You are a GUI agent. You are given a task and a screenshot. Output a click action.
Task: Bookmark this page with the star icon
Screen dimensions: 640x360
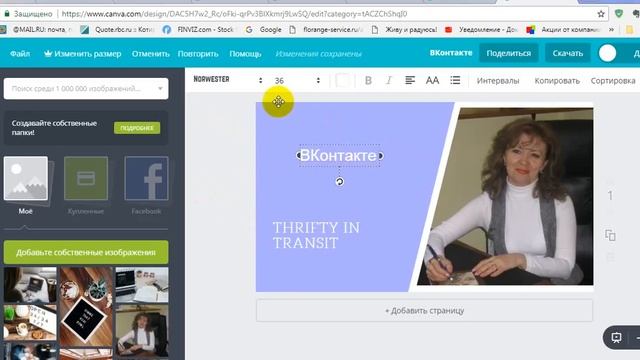point(601,14)
